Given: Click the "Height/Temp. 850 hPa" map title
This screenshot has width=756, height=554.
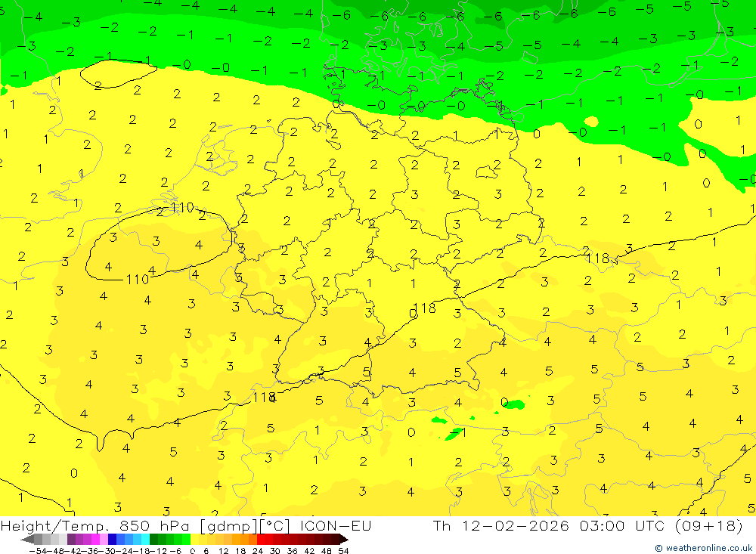Looking at the screenshot, I should point(94,526).
